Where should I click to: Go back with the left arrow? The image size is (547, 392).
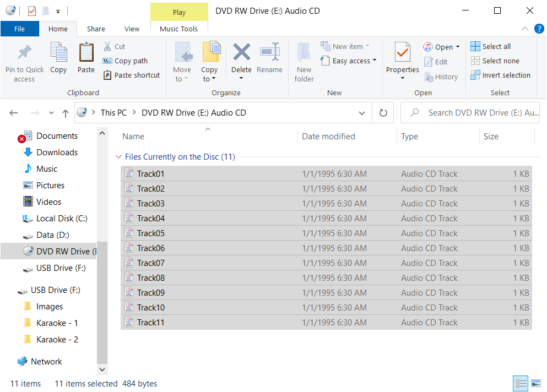click(x=14, y=113)
